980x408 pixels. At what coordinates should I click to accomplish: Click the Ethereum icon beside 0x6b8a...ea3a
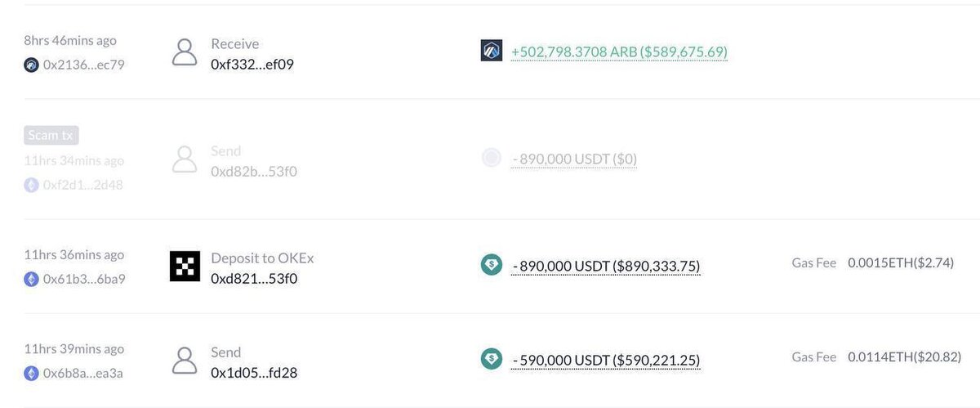(x=32, y=373)
